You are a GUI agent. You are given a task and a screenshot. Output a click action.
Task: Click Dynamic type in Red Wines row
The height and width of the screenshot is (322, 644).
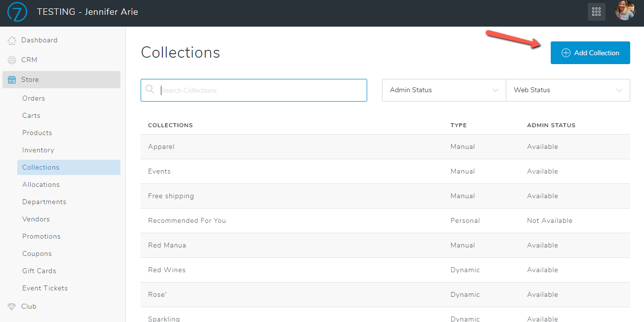coord(465,270)
